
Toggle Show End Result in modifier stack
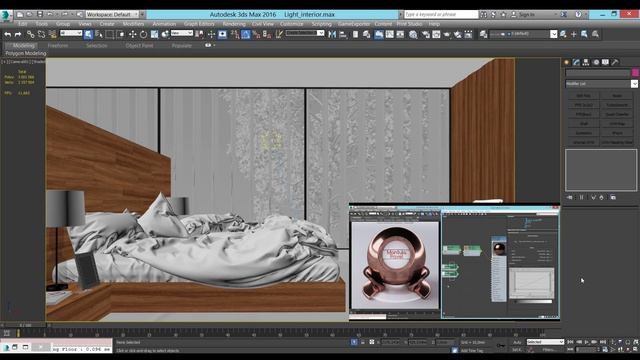(x=582, y=198)
